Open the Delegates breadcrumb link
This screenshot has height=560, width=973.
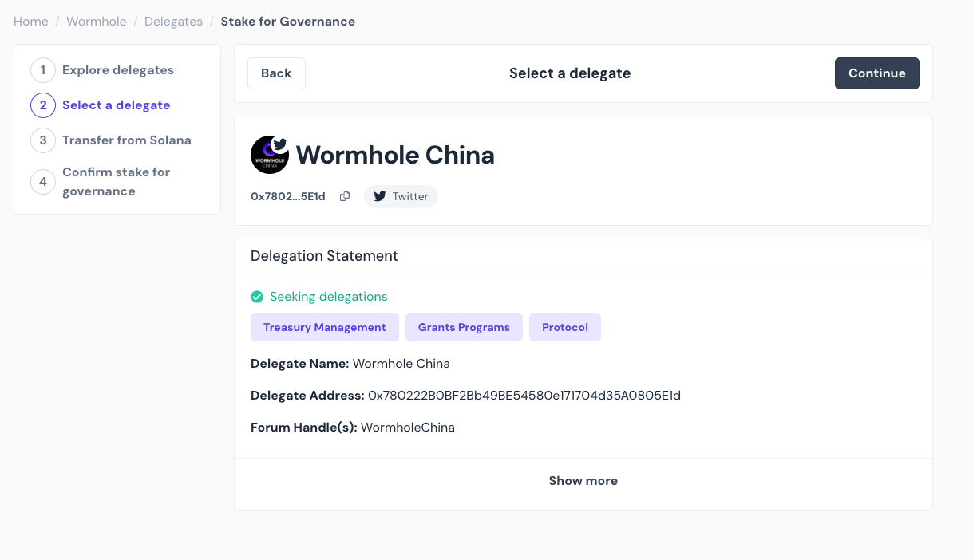point(173,22)
